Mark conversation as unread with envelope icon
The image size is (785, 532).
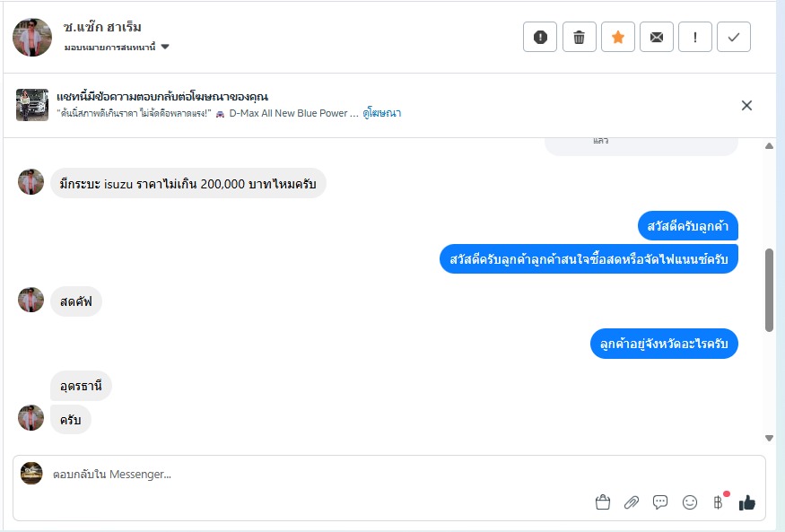(x=657, y=37)
